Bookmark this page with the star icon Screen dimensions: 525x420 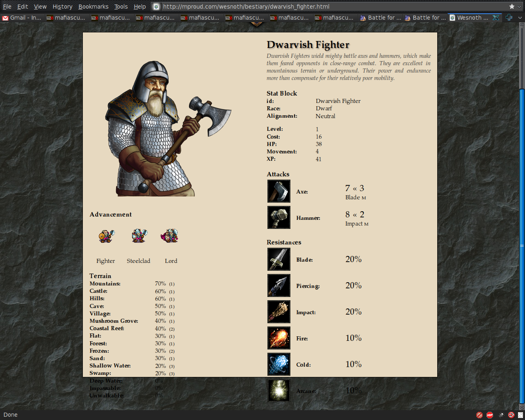click(x=512, y=7)
